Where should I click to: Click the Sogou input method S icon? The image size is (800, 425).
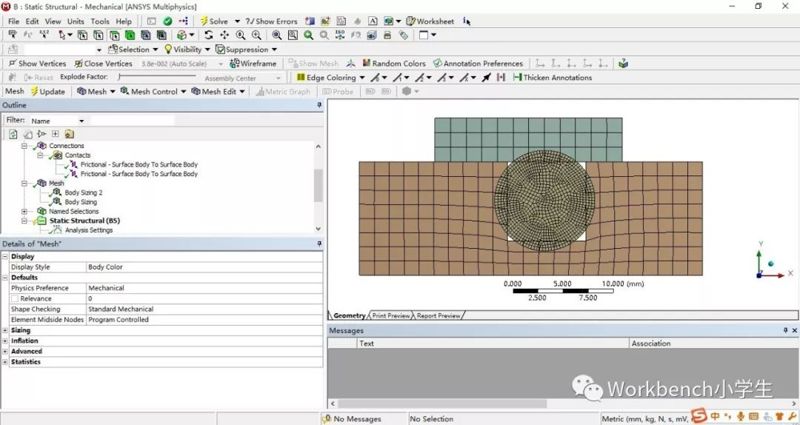click(698, 416)
